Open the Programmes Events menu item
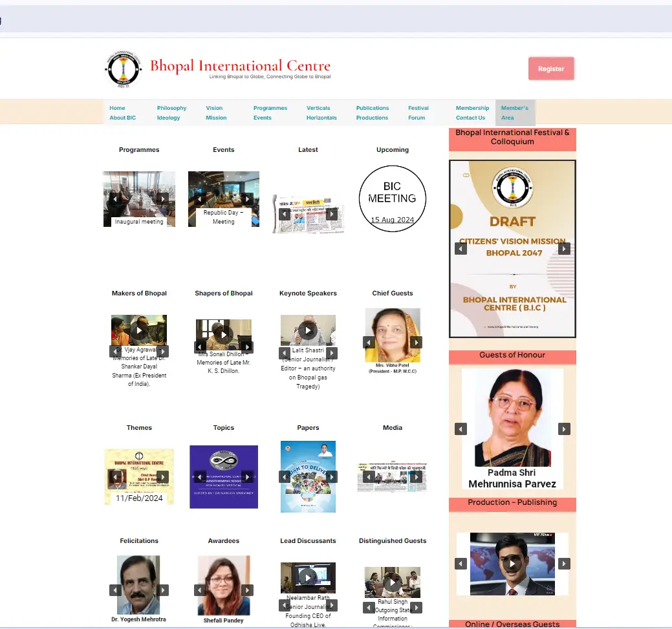 click(x=270, y=112)
